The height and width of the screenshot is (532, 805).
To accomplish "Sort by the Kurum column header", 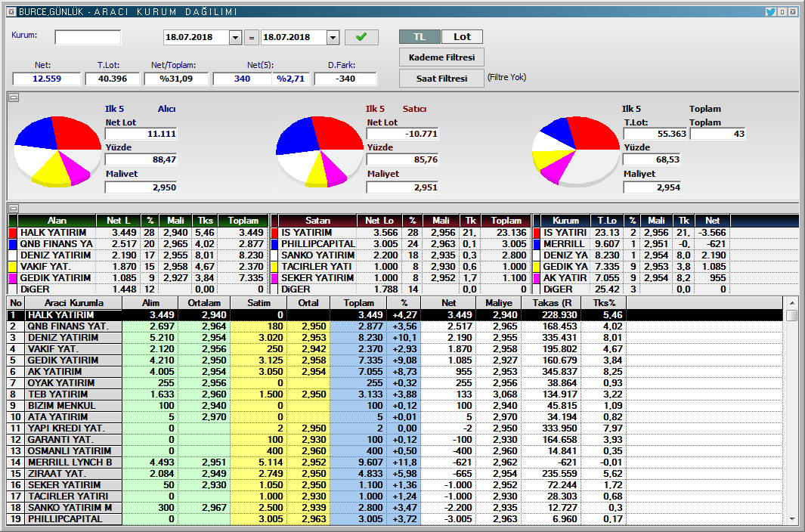I will point(565,221).
